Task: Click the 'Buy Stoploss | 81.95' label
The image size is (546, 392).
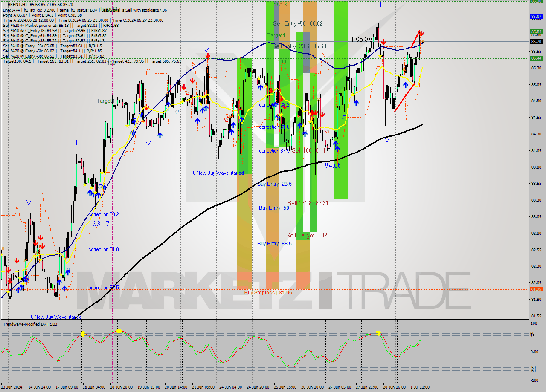Action: coord(268,293)
